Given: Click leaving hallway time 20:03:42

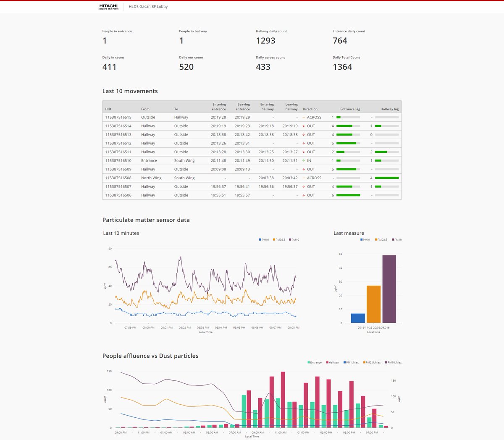Looking at the screenshot, I should coord(290,178).
